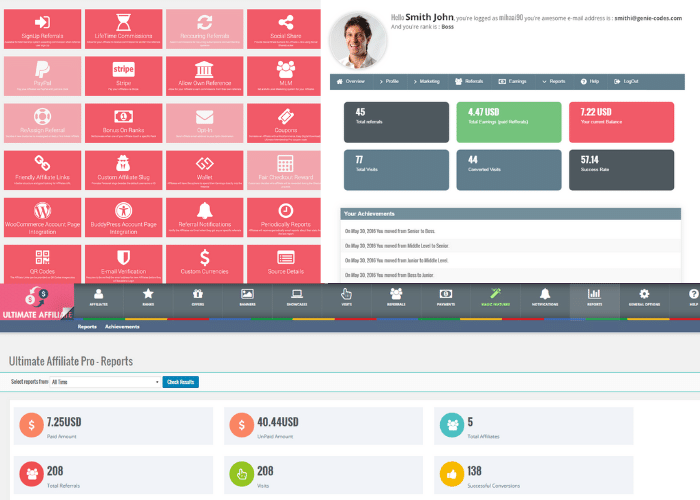This screenshot has height=500, width=700.
Task: Open the Friendly Affiliate Links tile
Action: pyautogui.click(x=42, y=170)
